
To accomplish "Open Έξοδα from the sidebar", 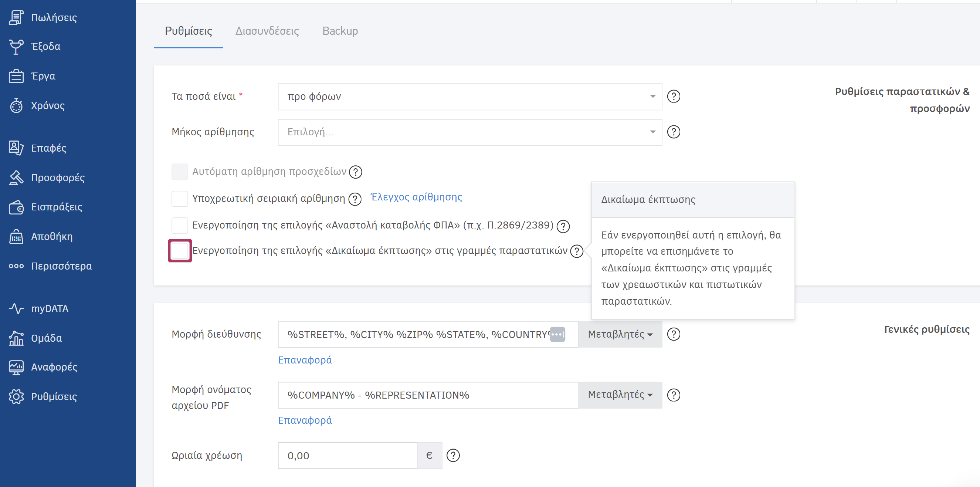I will (x=45, y=47).
